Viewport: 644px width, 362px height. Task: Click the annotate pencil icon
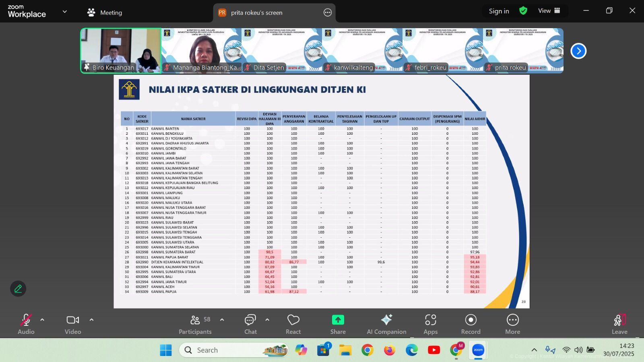[x=18, y=289]
